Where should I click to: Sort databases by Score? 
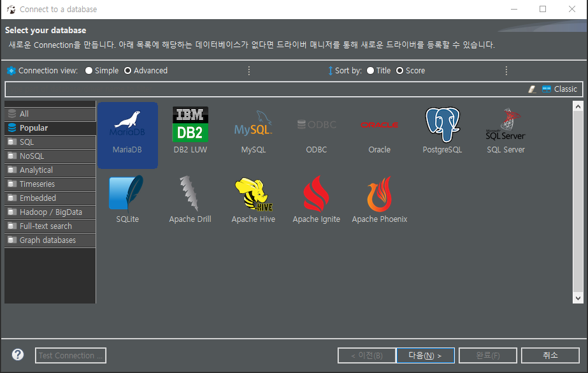tap(411, 71)
